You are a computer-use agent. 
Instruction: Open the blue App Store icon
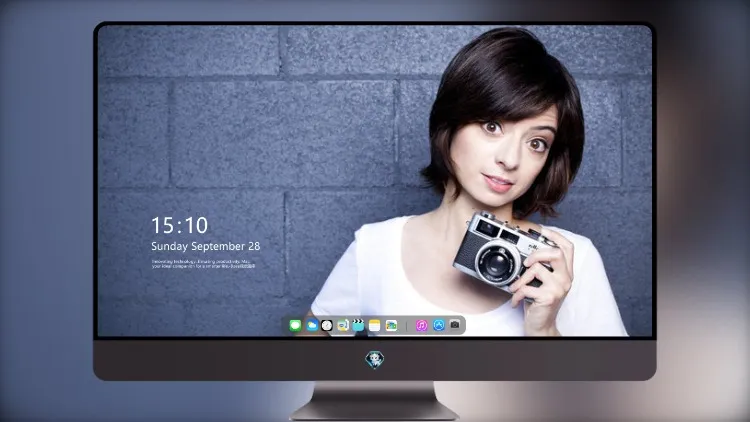pyautogui.click(x=439, y=325)
